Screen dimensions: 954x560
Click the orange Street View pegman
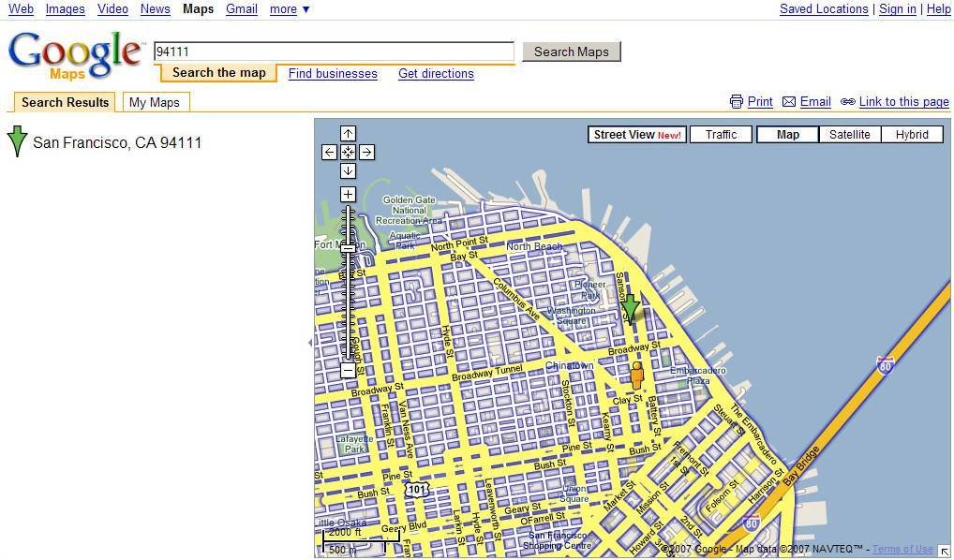coord(636,376)
